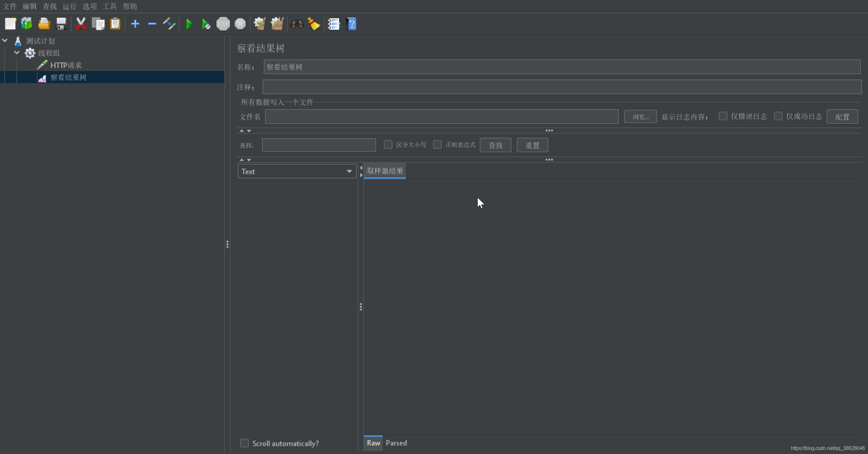Click the 线程组 thread group icon

pyautogui.click(x=30, y=53)
